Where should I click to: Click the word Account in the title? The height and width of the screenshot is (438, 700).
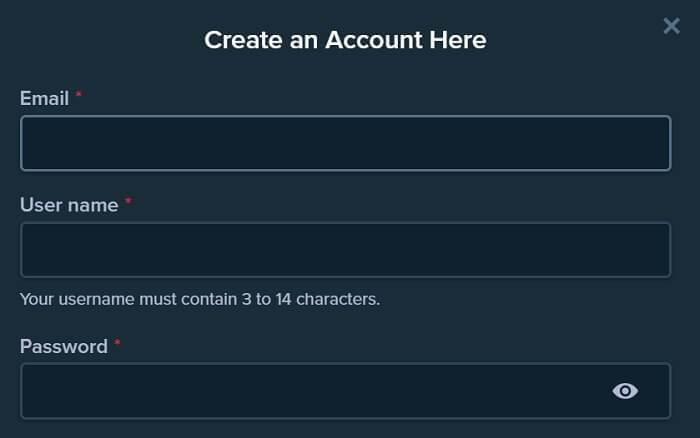[374, 40]
